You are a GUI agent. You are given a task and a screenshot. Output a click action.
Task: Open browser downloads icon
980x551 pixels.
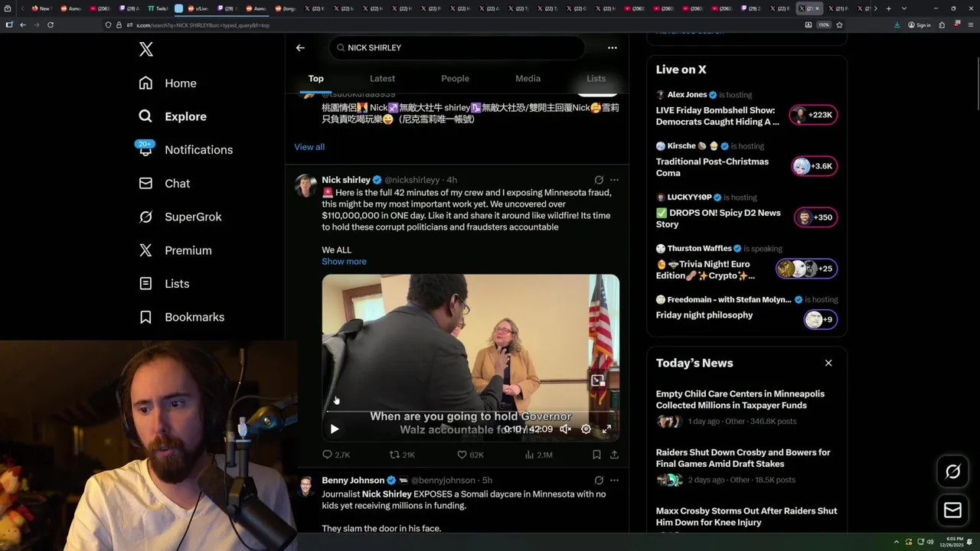click(x=897, y=24)
